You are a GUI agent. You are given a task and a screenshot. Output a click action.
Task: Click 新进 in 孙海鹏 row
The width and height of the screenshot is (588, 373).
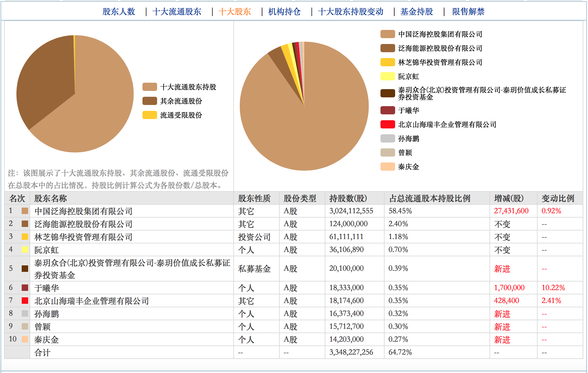pos(502,314)
